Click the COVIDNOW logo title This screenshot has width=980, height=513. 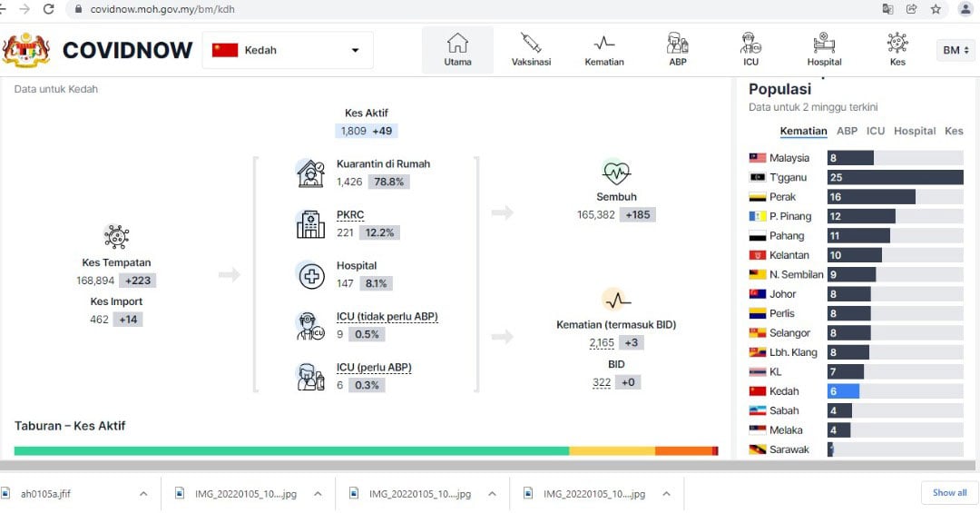click(128, 50)
